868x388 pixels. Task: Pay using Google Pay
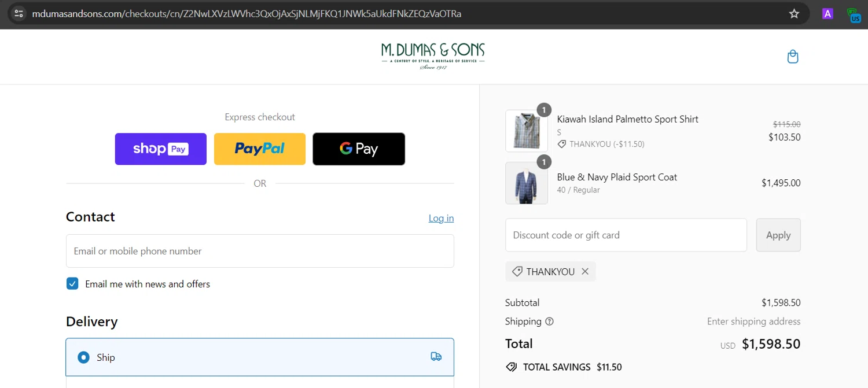coord(359,149)
